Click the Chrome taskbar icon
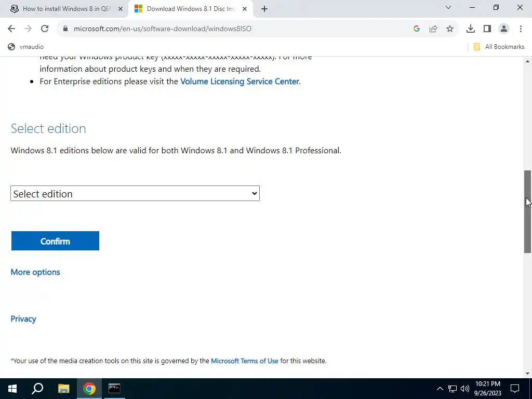 89,389
